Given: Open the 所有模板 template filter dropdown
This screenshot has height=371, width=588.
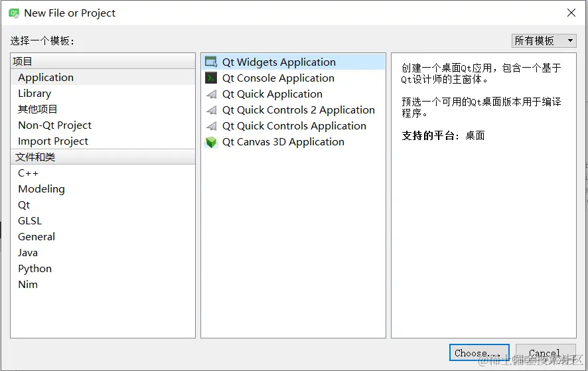Looking at the screenshot, I should (x=544, y=40).
